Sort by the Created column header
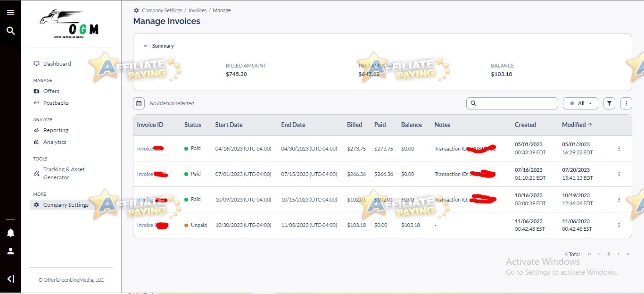644x294 pixels. pos(525,125)
